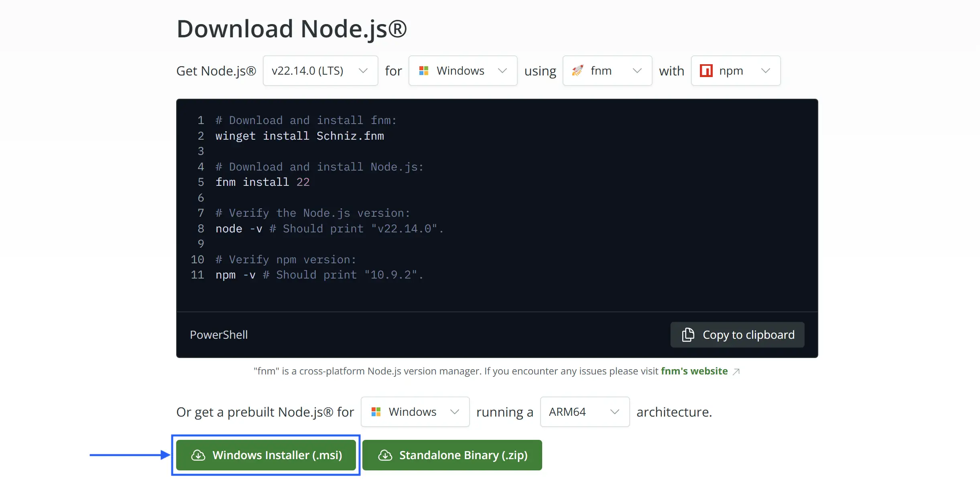Viewport: 980px width, 480px height.
Task: Click the external link arrow after fnm's website
Action: [x=736, y=372]
